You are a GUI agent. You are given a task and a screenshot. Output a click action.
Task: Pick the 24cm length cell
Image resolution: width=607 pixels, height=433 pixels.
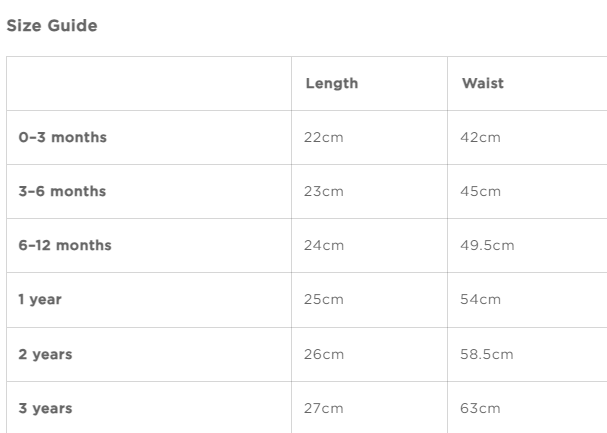pyautogui.click(x=323, y=245)
